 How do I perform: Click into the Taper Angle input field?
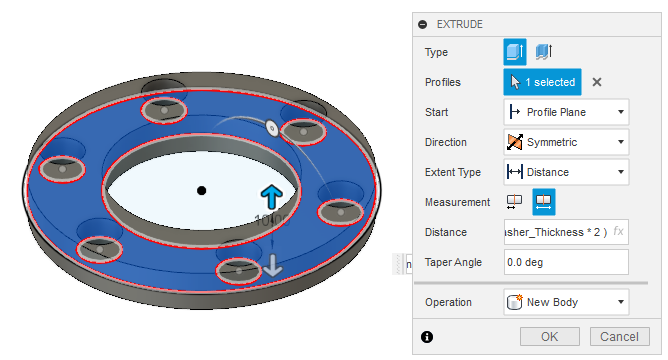click(566, 262)
